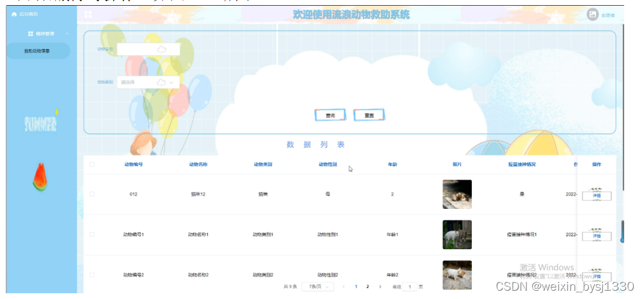Click the 重置 reset button
644x299 pixels.
[369, 115]
